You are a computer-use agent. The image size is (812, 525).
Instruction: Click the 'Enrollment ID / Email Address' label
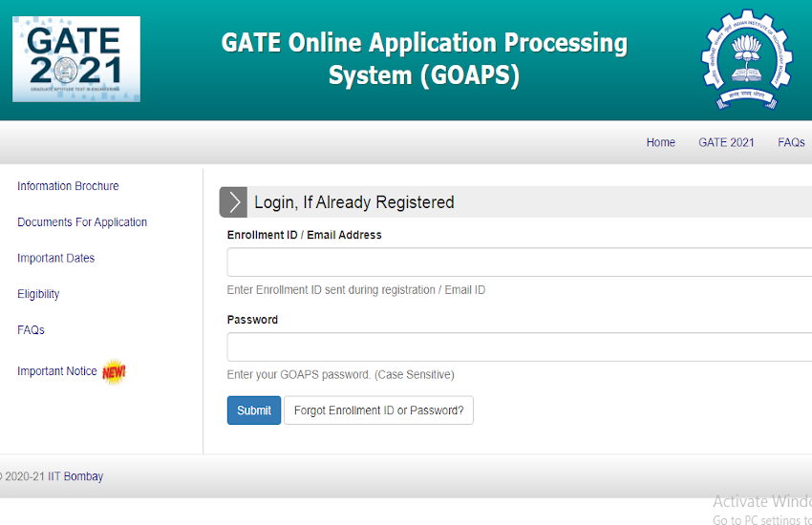[x=305, y=235]
